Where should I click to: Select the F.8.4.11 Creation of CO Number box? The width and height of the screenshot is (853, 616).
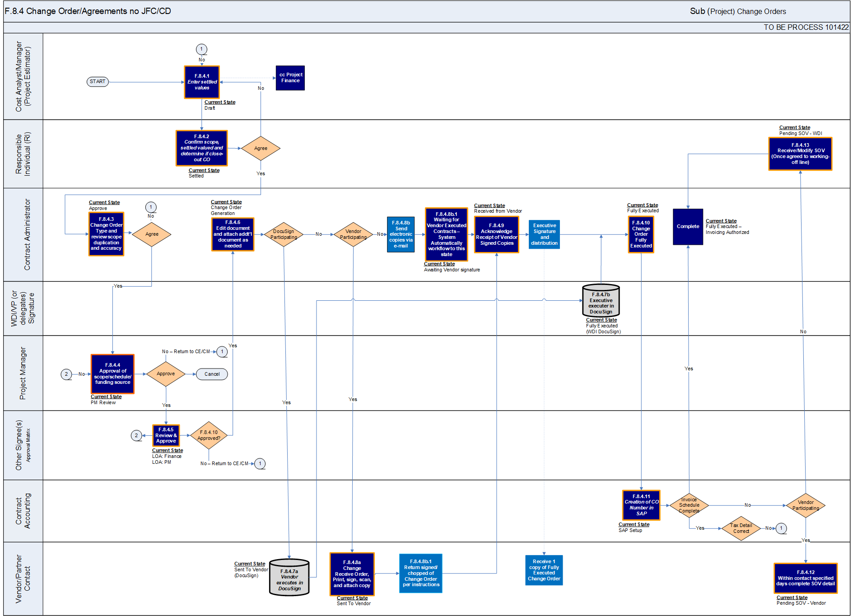pos(641,505)
